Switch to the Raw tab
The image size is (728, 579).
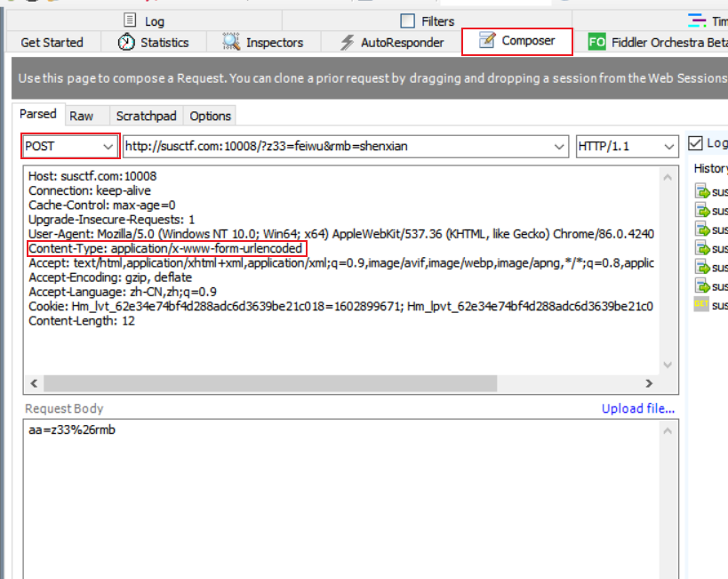click(82, 116)
